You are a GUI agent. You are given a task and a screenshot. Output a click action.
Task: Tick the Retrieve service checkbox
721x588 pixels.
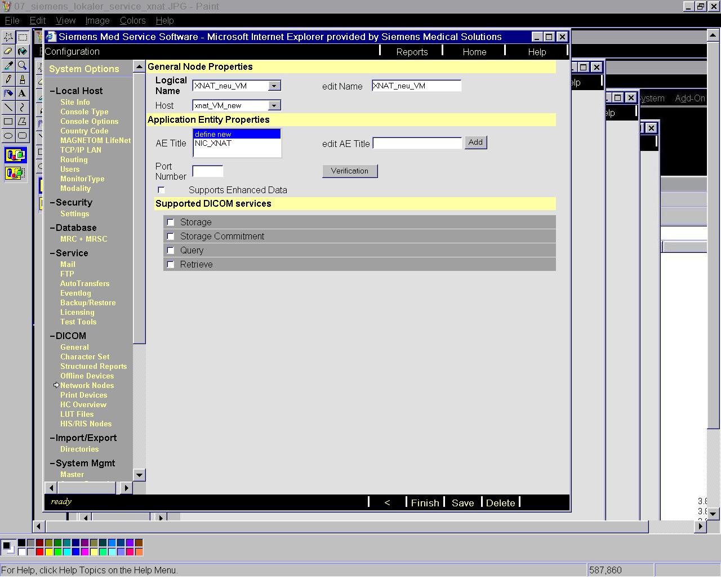tap(171, 265)
